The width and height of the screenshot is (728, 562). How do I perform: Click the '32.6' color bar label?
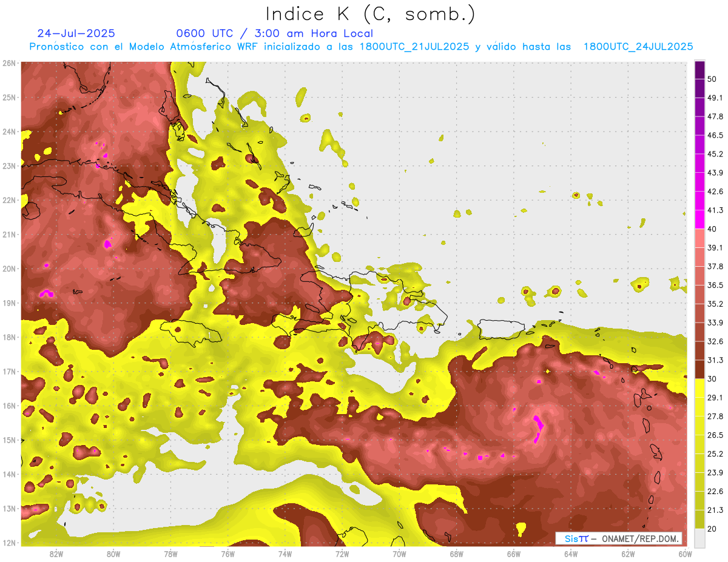(715, 341)
